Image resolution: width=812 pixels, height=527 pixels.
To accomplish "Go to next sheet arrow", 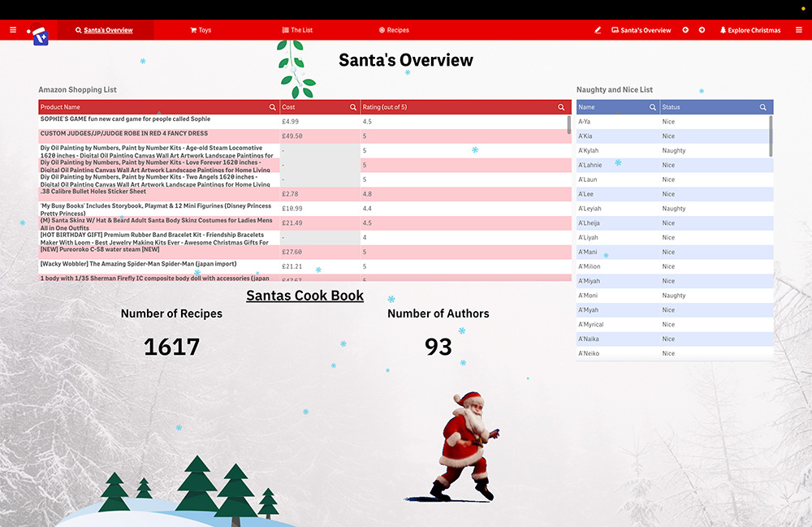I will [x=702, y=30].
